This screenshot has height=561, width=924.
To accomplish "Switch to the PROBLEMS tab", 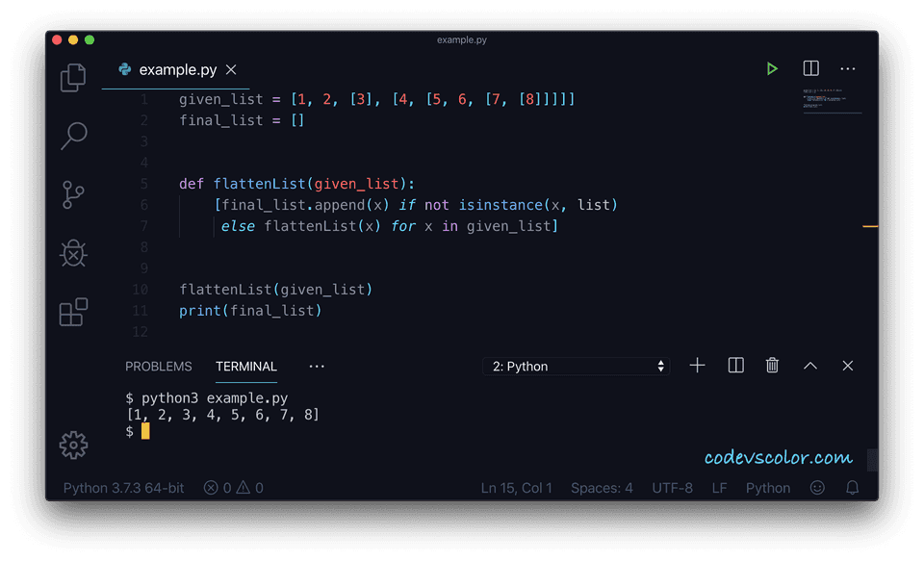I will coord(159,367).
